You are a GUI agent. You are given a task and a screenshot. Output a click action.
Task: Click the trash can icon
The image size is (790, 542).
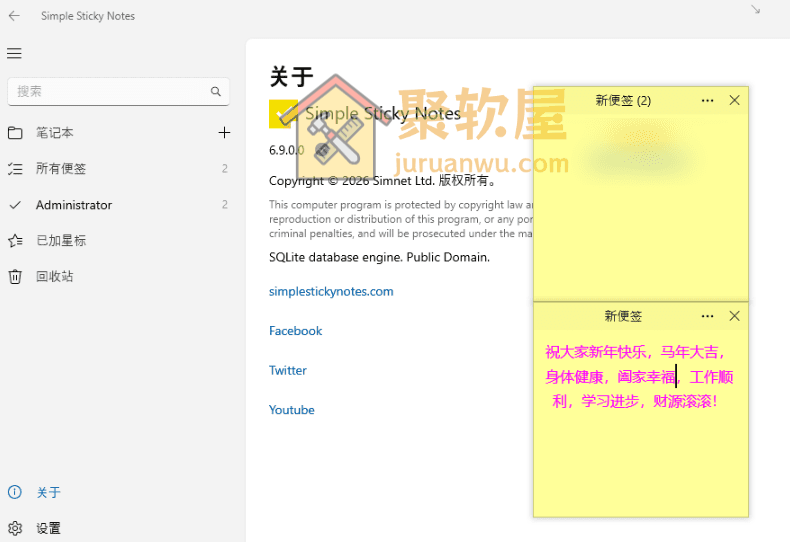tap(15, 277)
